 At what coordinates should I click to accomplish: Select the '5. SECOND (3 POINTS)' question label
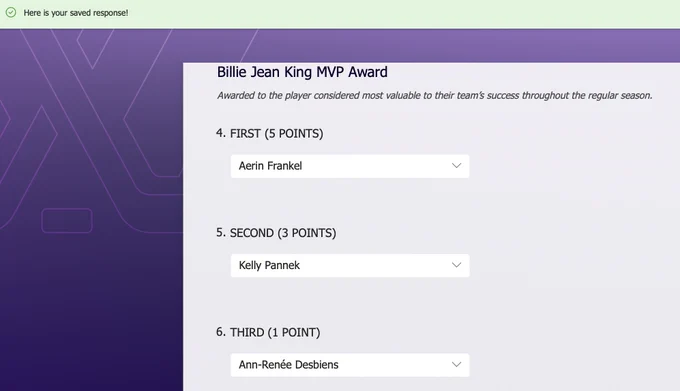click(x=276, y=233)
